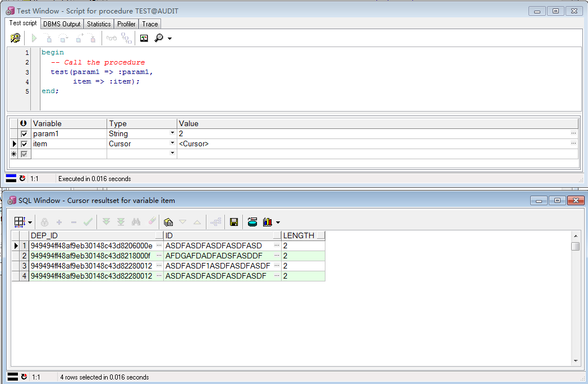Click the ellipsis button on Cursor value
Image resolution: width=588 pixels, height=384 pixels.
coord(573,144)
